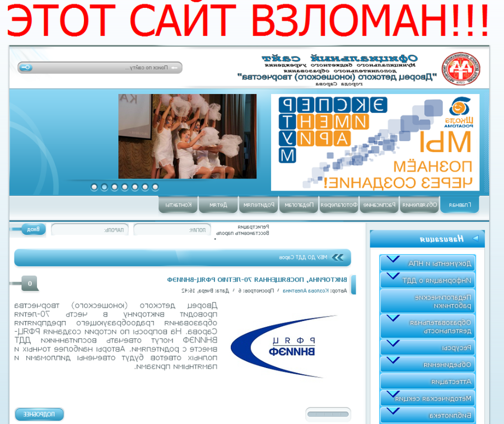Open the Фотогалерея menu tab
The image size is (504, 424).
pos(339,205)
